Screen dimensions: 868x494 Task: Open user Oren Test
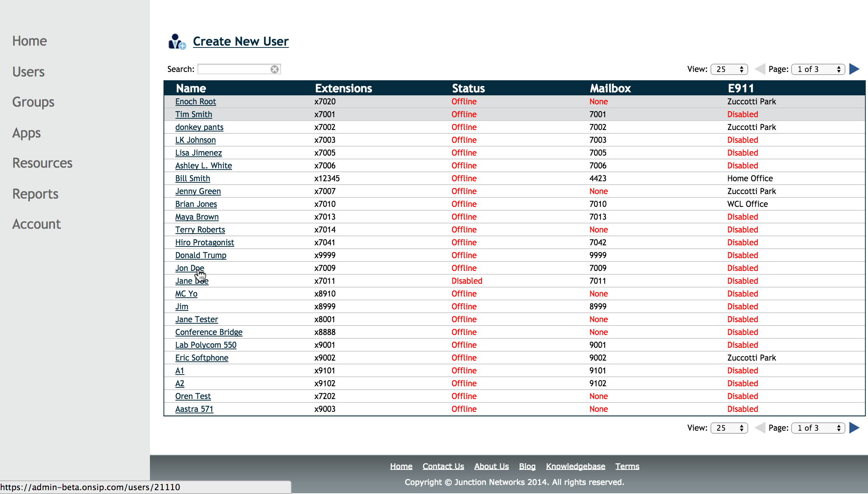coord(193,396)
